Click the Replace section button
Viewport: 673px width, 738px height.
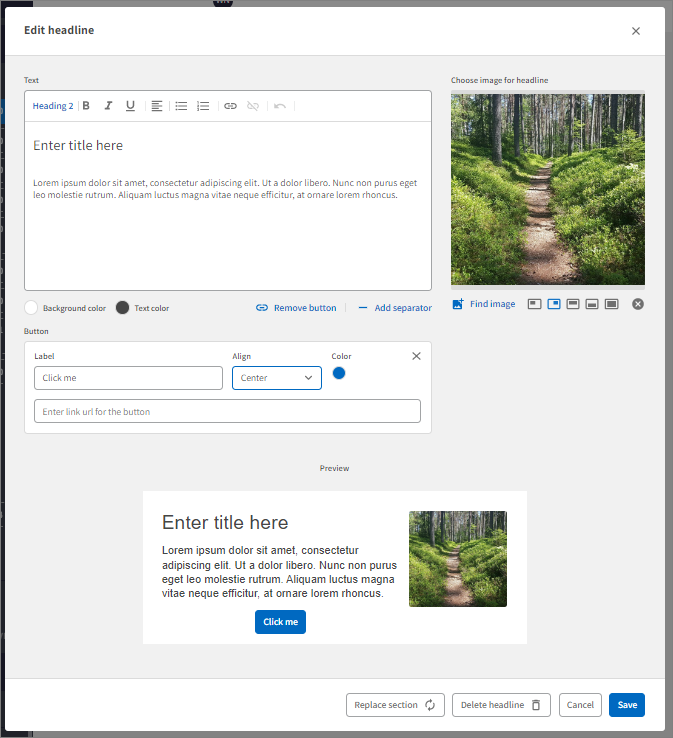395,705
